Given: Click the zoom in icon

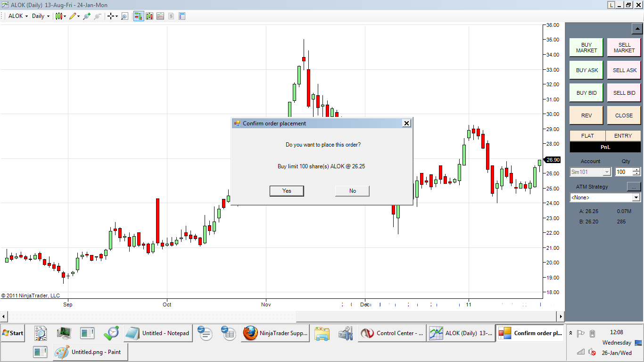Looking at the screenshot, I should pos(87,16).
